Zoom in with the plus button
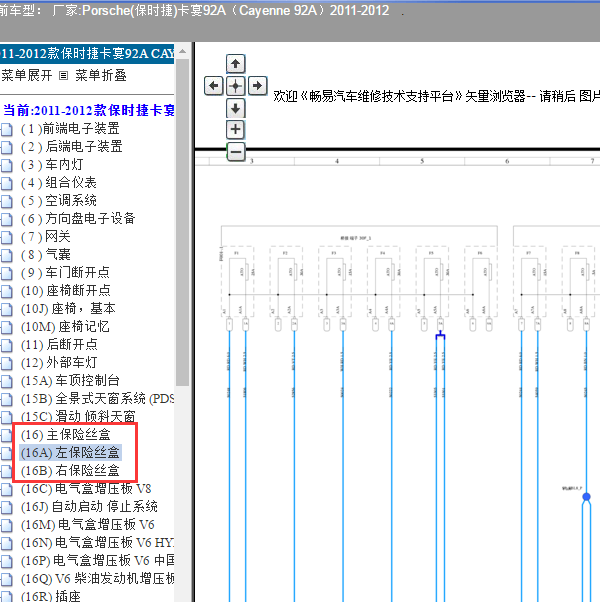The height and width of the screenshot is (602, 600). pyautogui.click(x=235, y=129)
